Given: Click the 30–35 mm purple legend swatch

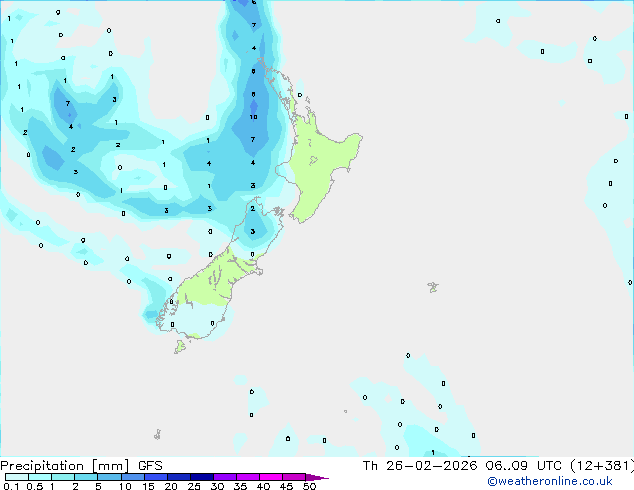Looking at the screenshot, I should [224, 477].
